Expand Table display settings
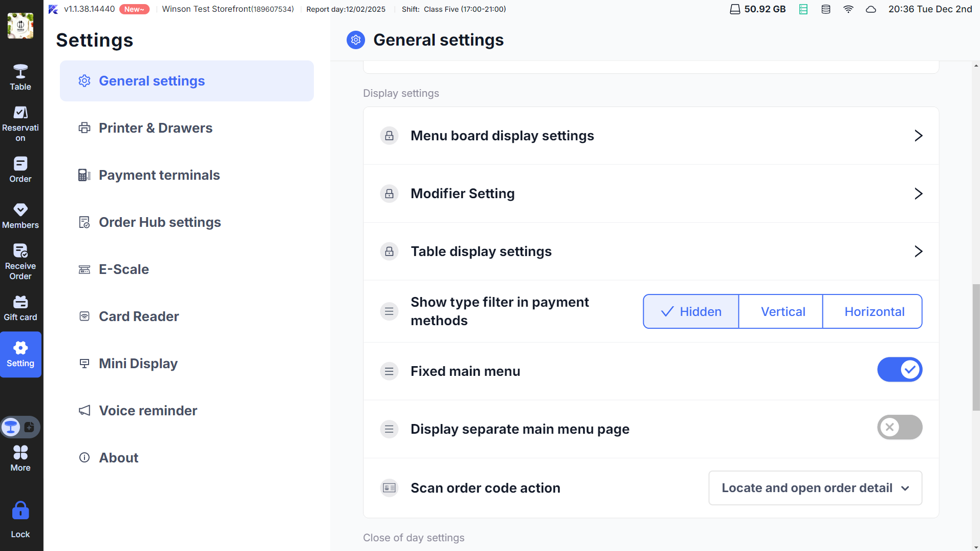Viewport: 980px width, 551px height. (650, 251)
